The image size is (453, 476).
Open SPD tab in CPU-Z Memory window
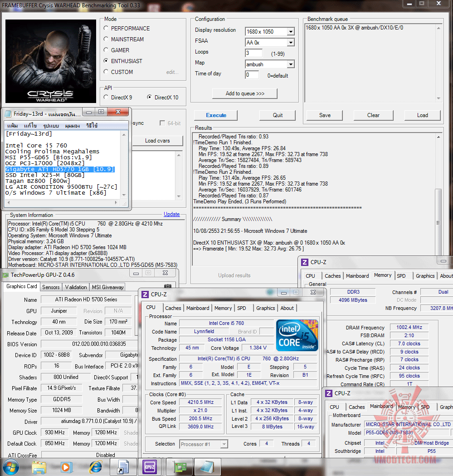point(401,276)
